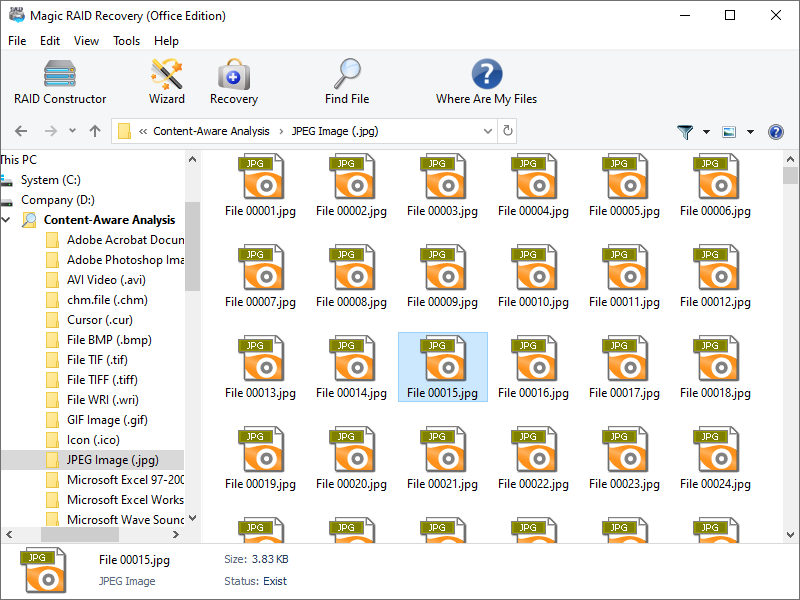Open Adobe Photoshop Image folder
Image resolution: width=800 pixels, height=600 pixels.
[x=115, y=260]
